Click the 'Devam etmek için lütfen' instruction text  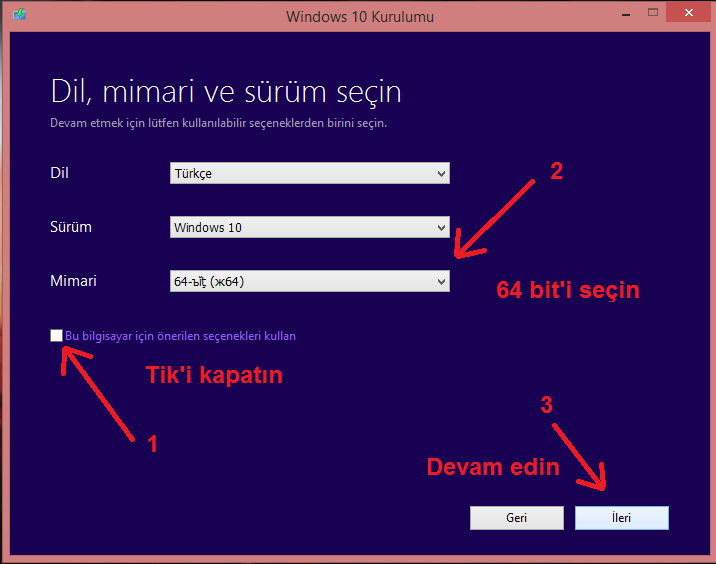[x=218, y=123]
